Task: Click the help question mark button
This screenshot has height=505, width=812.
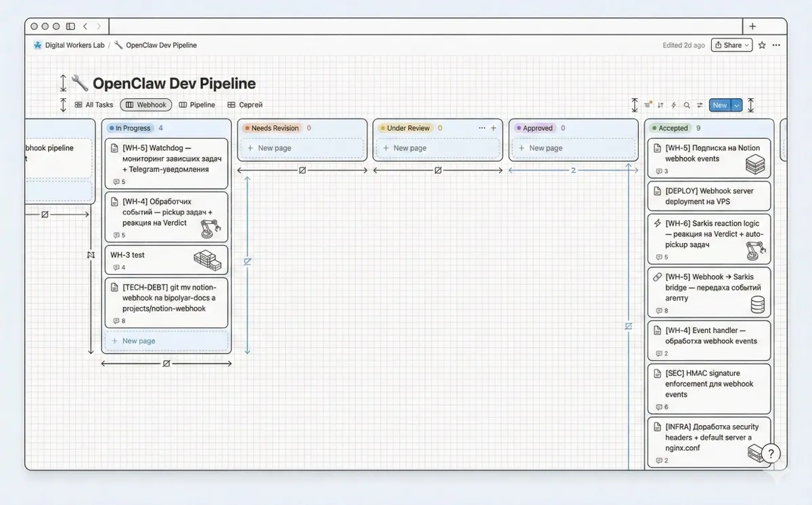Action: (x=769, y=454)
